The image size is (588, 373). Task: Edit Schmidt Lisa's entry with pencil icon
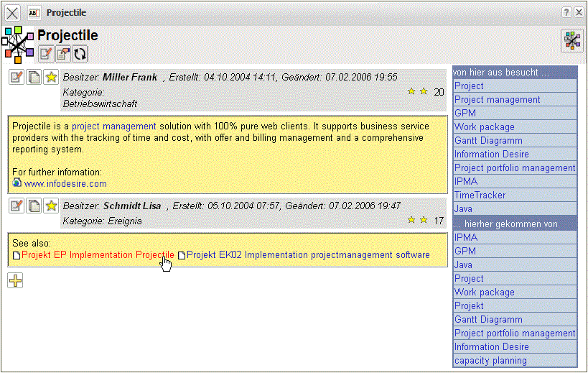pyautogui.click(x=16, y=206)
